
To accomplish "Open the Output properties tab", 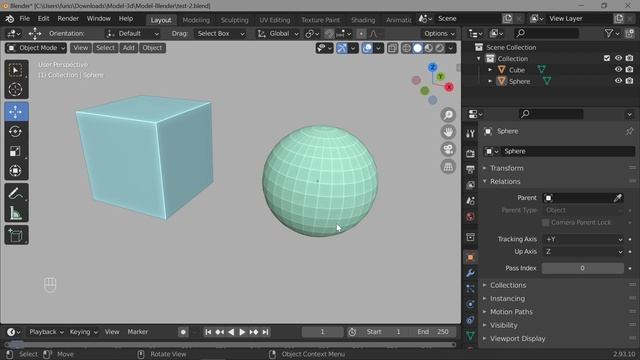I will click(470, 169).
